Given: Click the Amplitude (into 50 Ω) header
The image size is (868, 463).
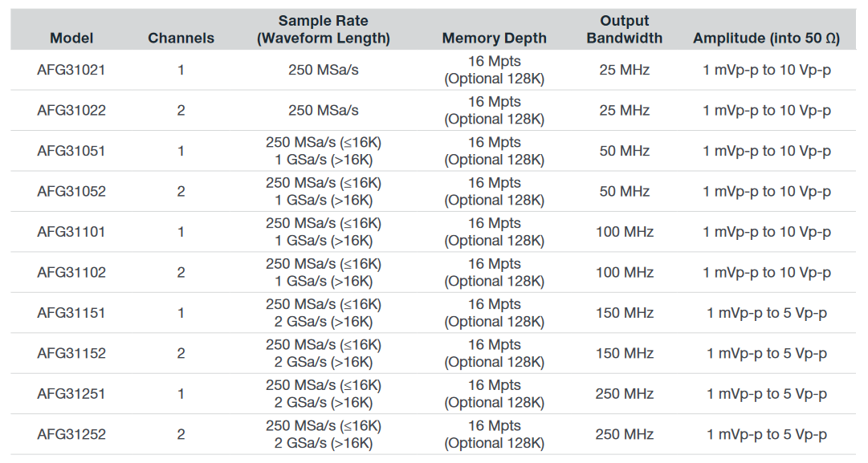Looking at the screenshot, I should point(767,38).
